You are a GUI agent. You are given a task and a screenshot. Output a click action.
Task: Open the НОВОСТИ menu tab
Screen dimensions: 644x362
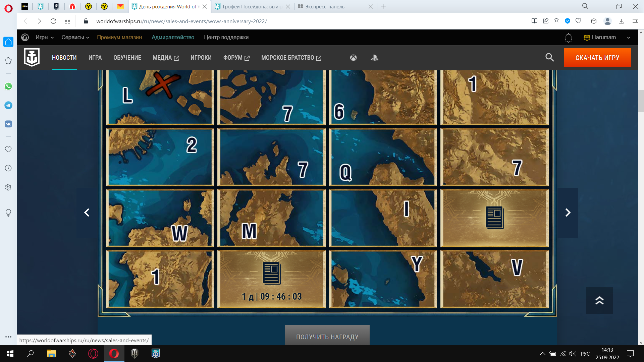[x=64, y=58]
